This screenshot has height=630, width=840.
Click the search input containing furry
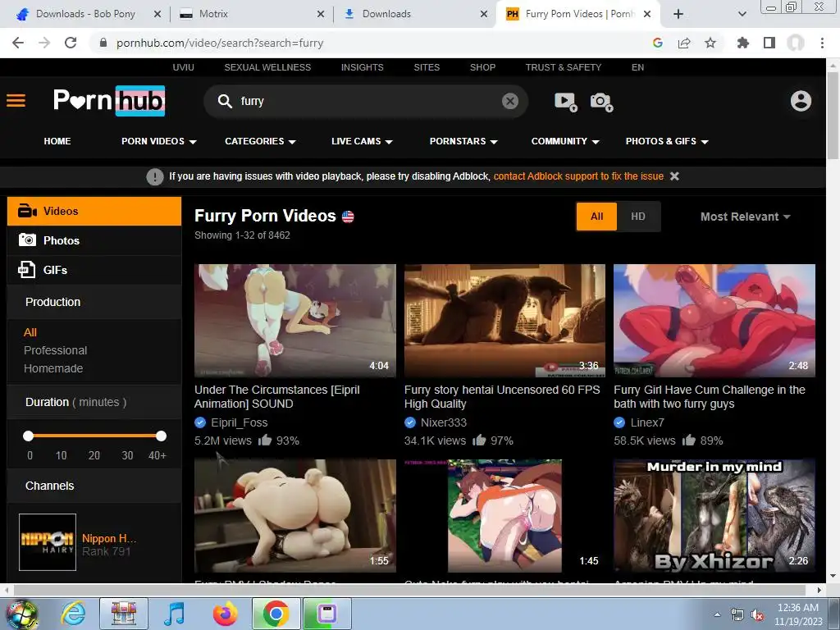tap(367, 101)
